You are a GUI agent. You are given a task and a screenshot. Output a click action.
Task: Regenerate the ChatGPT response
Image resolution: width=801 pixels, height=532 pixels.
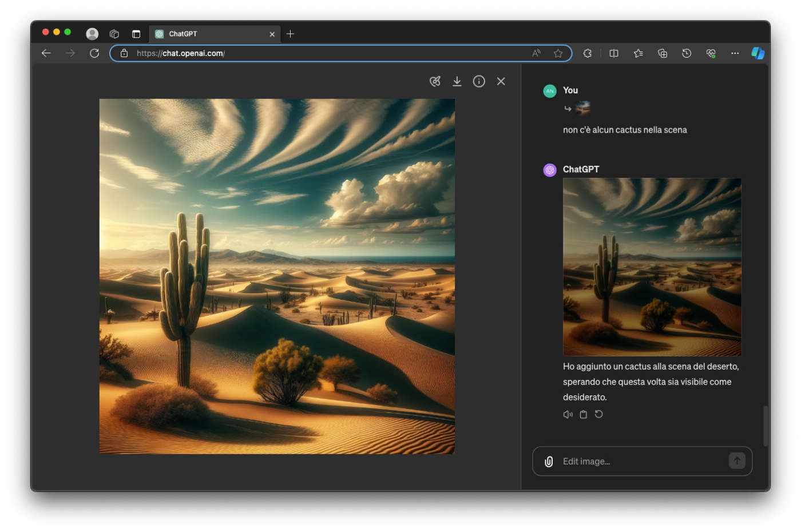click(x=598, y=414)
